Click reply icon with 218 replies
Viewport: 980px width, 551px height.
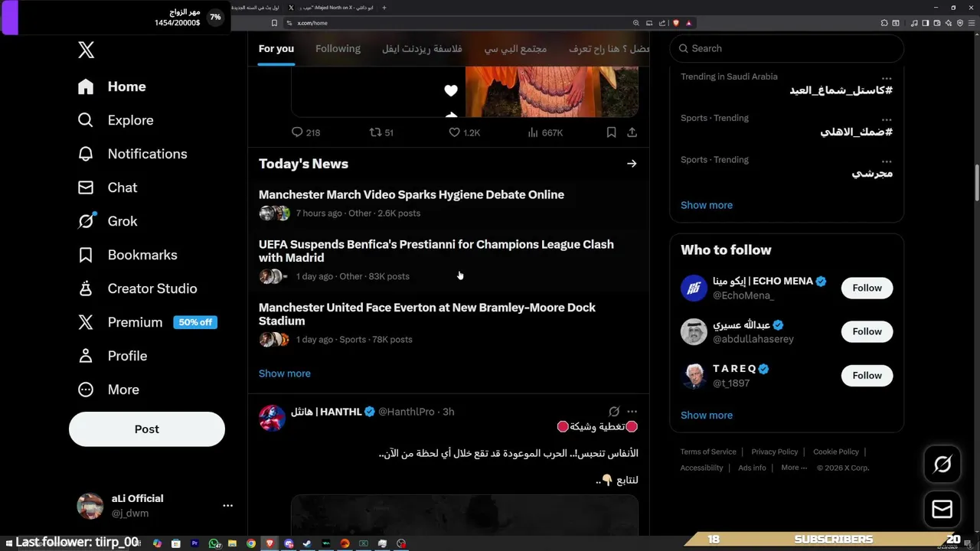click(297, 132)
